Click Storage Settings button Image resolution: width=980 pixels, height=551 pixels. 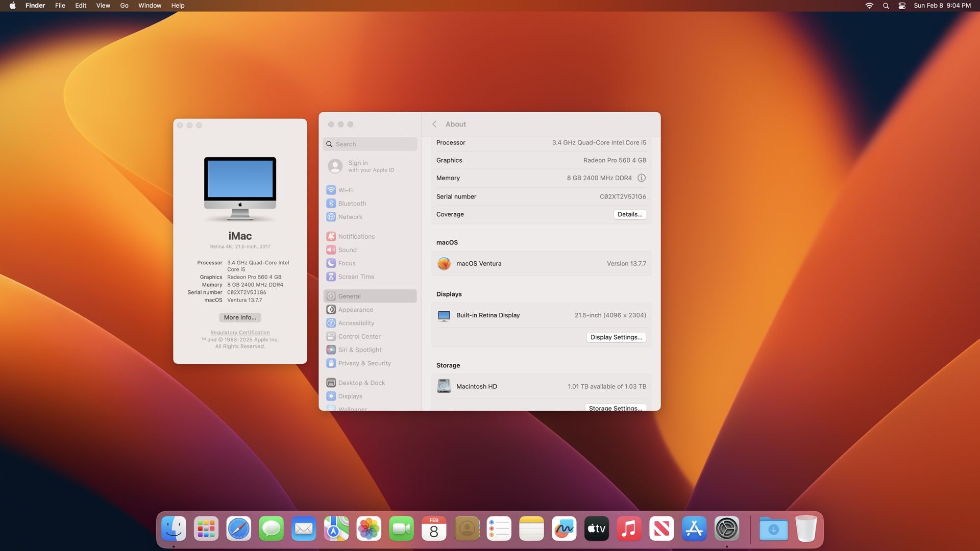point(616,408)
